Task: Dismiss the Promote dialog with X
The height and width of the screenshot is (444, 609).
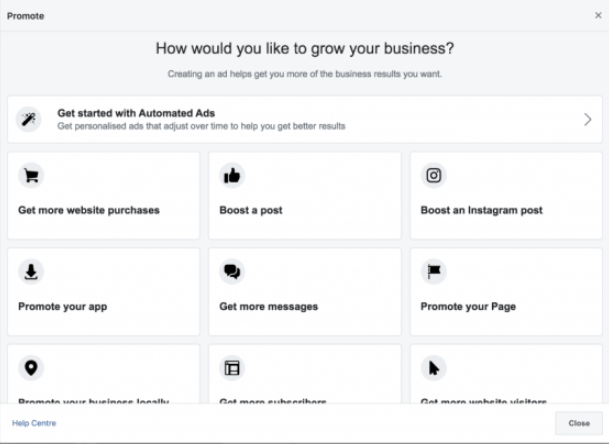Action: point(598,16)
